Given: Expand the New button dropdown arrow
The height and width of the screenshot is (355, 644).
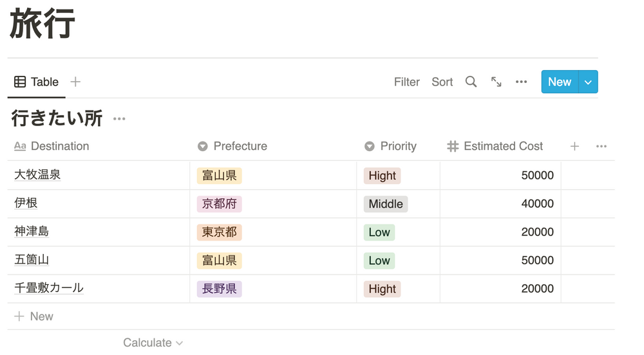Looking at the screenshot, I should click(x=589, y=82).
